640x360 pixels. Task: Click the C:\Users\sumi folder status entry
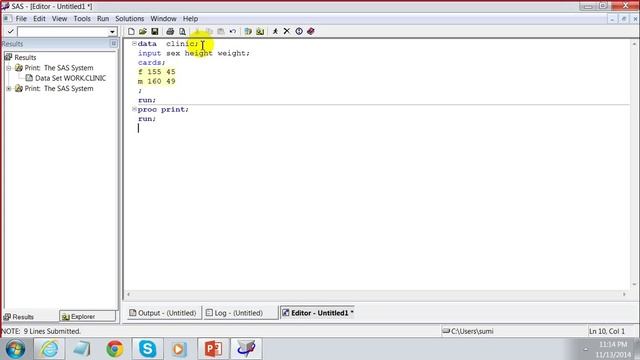[x=469, y=331]
